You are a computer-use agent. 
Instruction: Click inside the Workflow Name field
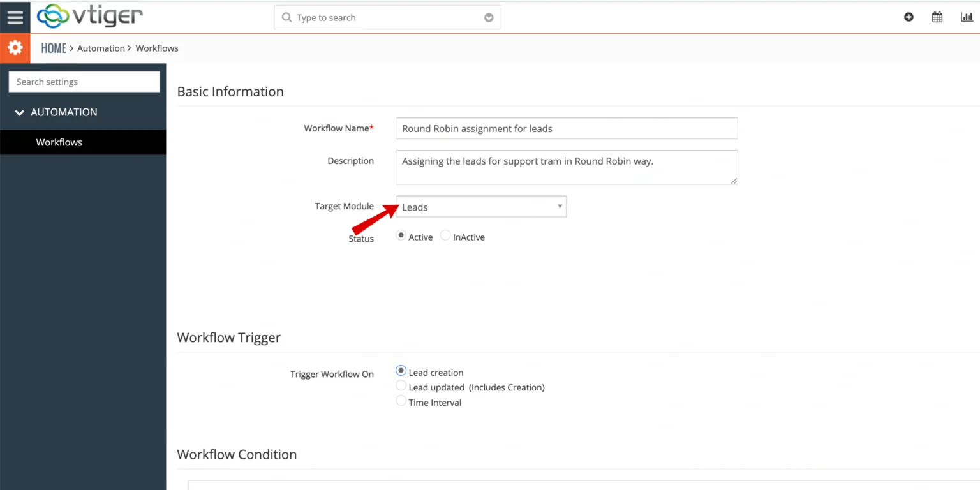[x=566, y=128]
